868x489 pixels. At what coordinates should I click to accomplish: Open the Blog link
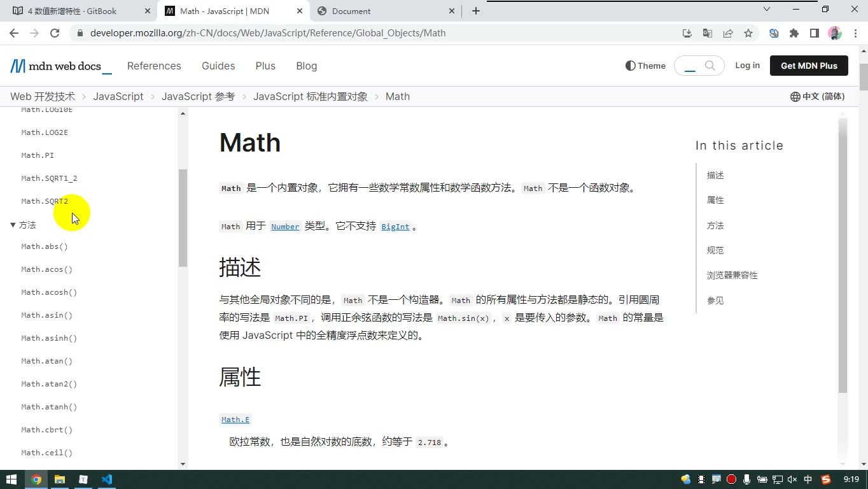point(306,66)
